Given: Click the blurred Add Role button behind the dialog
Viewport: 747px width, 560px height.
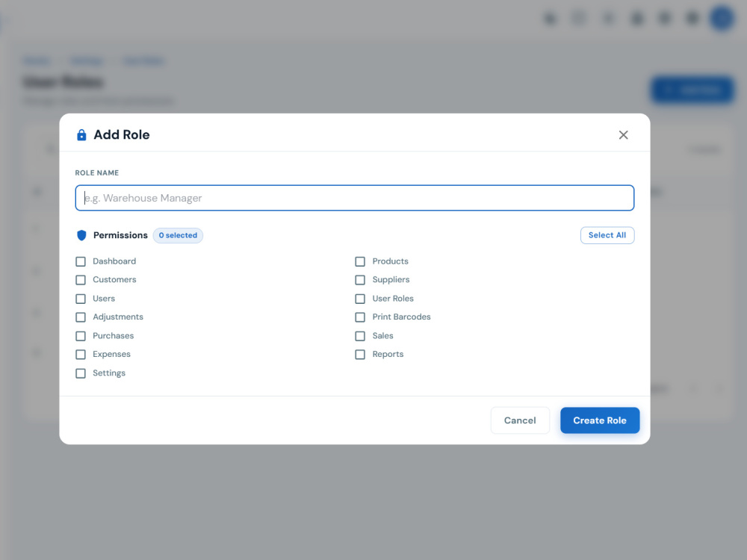Looking at the screenshot, I should point(692,90).
